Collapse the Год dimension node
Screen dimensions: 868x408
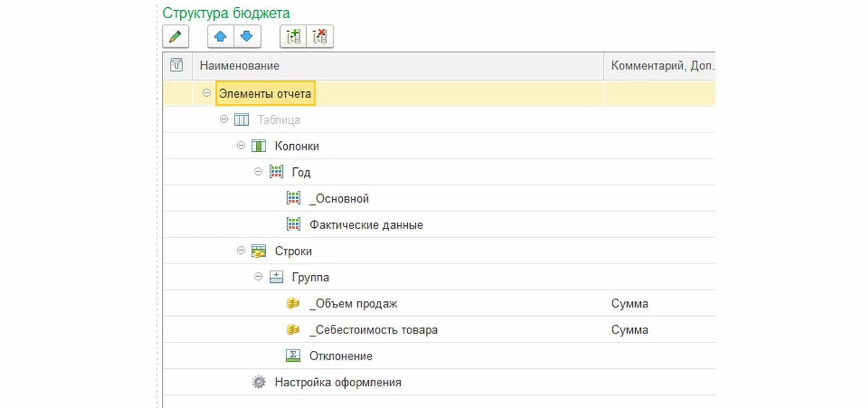259,172
